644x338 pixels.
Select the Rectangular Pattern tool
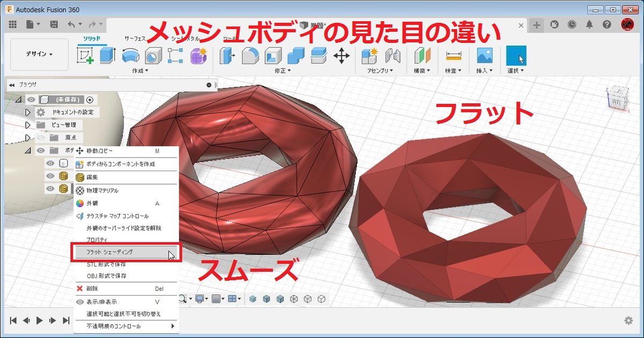tap(175, 56)
